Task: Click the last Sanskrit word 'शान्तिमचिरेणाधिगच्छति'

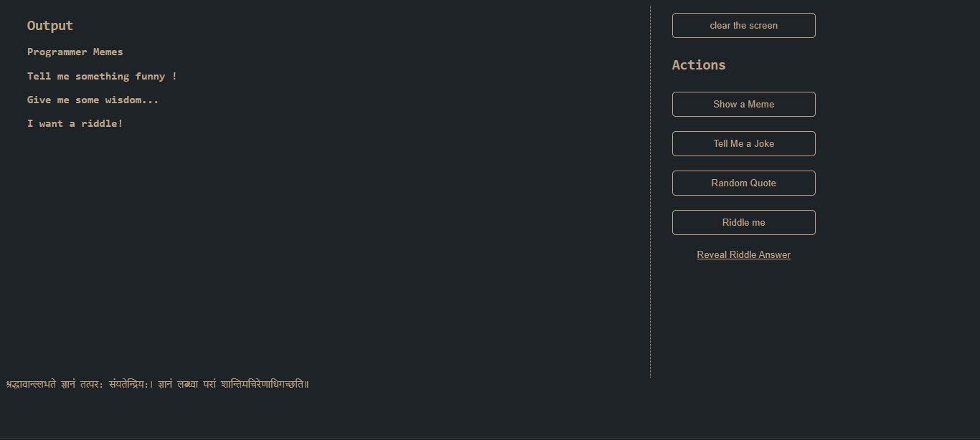Action: pyautogui.click(x=264, y=384)
